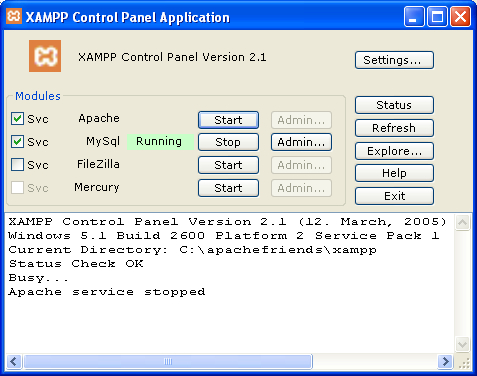Click the Modules group label
This screenshot has width=477, height=376.
pyautogui.click(x=38, y=96)
